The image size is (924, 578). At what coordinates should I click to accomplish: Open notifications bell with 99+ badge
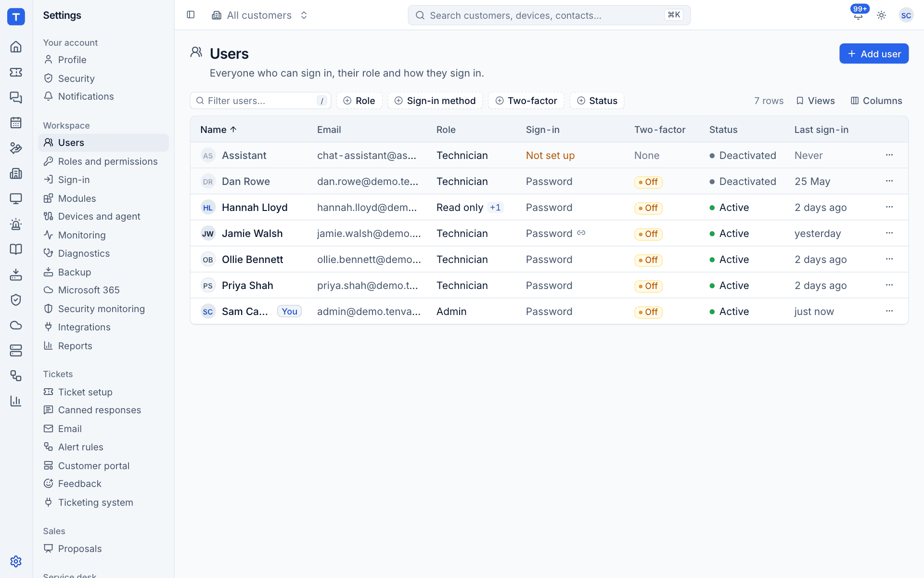tap(858, 15)
